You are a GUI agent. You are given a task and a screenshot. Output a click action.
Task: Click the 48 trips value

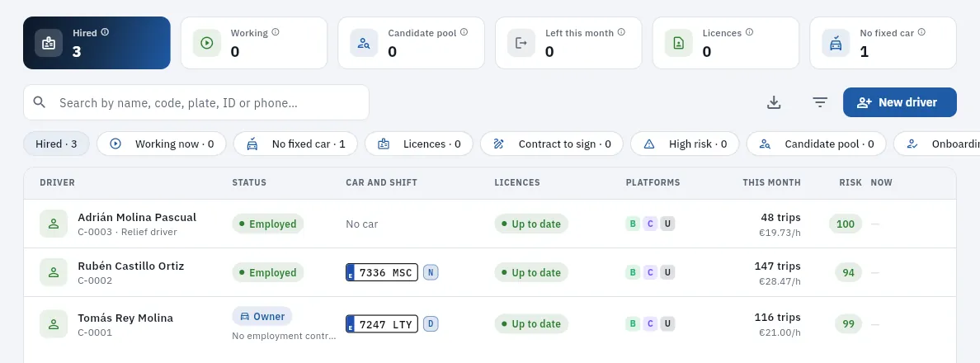(780, 218)
